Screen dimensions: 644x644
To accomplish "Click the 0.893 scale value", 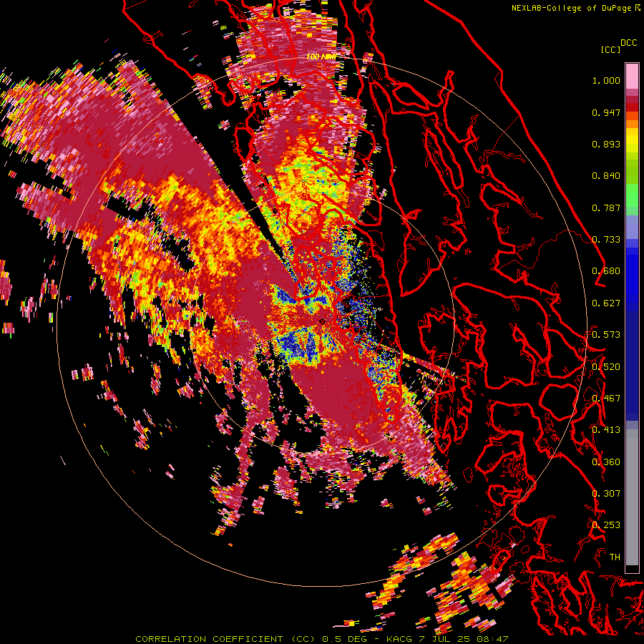I will [606, 144].
